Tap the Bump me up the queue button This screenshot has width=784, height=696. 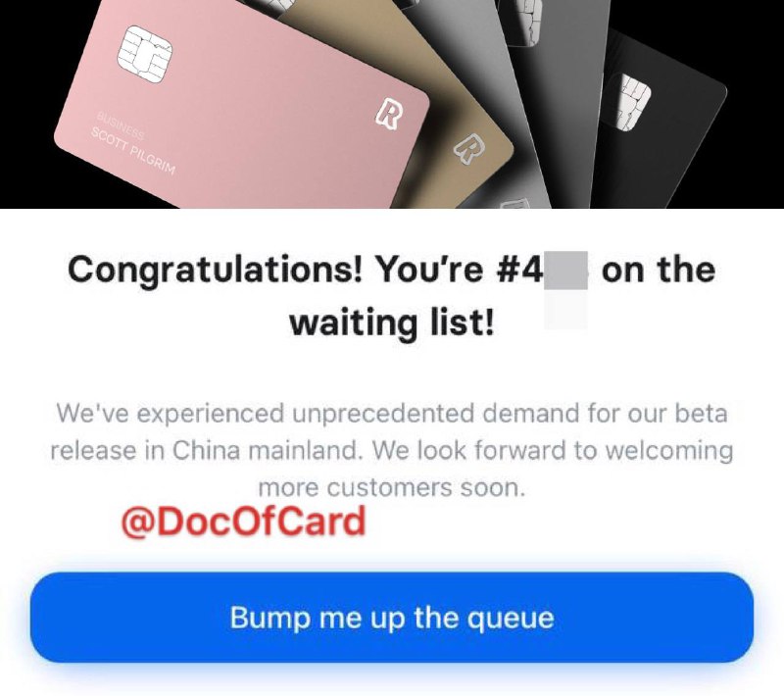(x=392, y=618)
